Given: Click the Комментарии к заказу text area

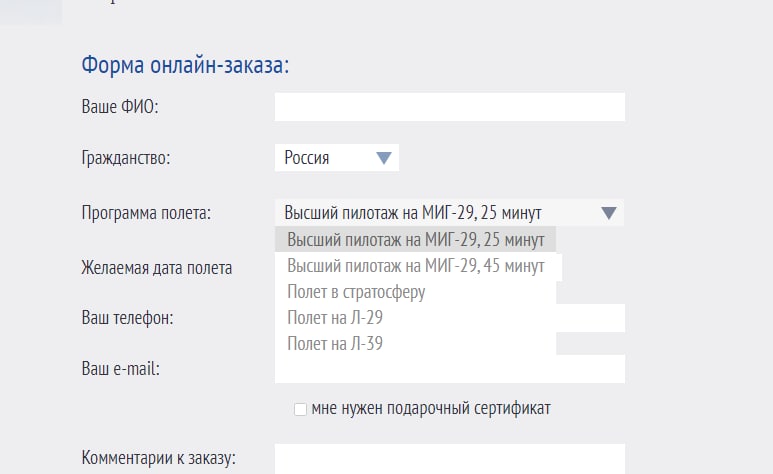Looking at the screenshot, I should click(x=449, y=459).
